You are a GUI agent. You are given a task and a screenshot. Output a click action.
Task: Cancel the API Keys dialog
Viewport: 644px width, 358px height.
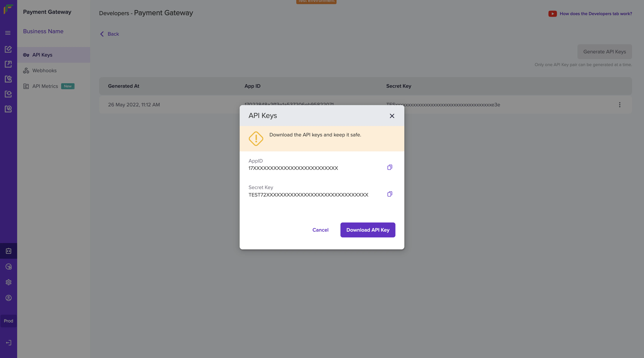tap(320, 230)
